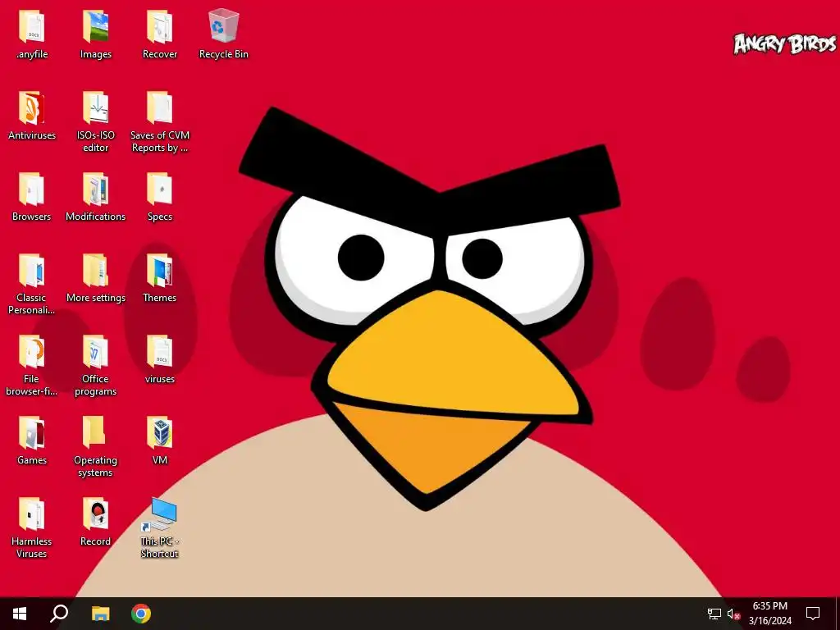Screen dimensions: 840x630
Task: Select the Browsers folder icon
Action: [x=32, y=189]
